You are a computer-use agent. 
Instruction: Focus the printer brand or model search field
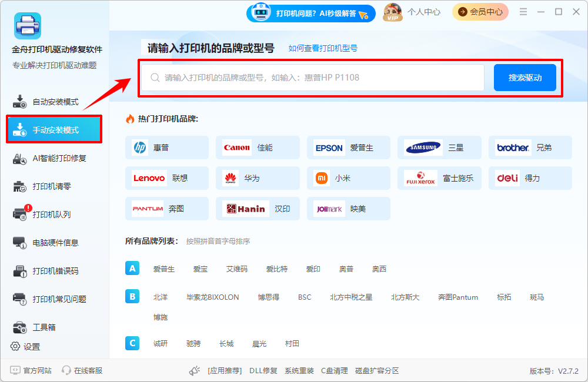(313, 78)
